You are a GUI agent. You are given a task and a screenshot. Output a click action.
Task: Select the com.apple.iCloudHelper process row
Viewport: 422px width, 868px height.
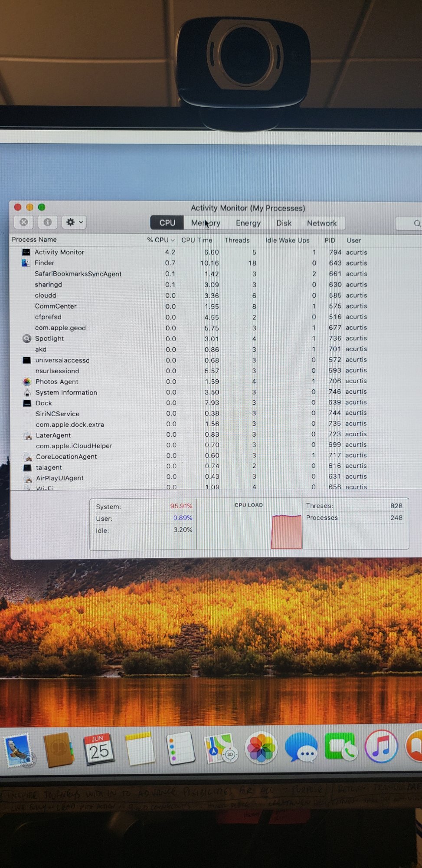tap(216, 446)
